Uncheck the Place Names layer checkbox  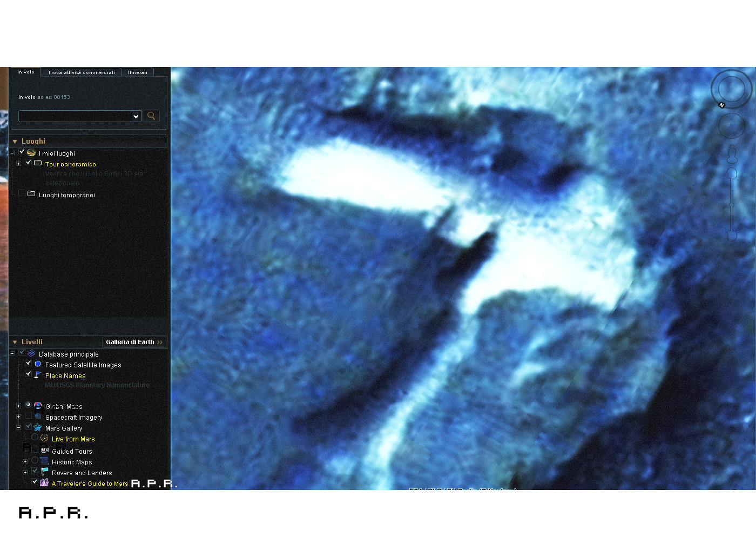pos(29,374)
